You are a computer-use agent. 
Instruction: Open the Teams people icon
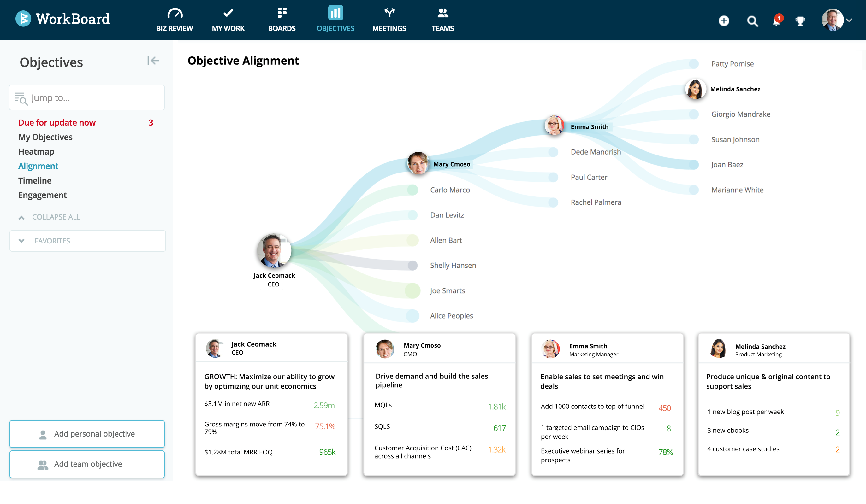pos(442,13)
